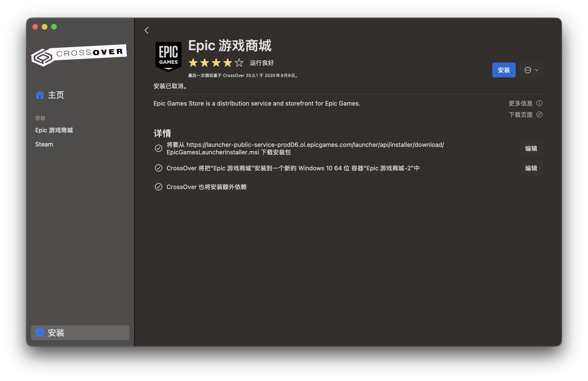Click the 详情 section heading
Image resolution: width=588 pixels, height=381 pixels.
coord(162,133)
